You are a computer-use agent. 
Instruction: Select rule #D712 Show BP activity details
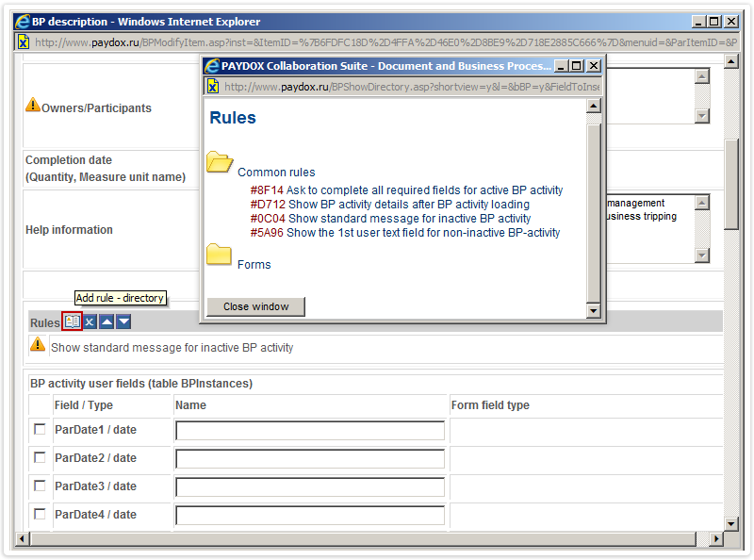coord(389,205)
